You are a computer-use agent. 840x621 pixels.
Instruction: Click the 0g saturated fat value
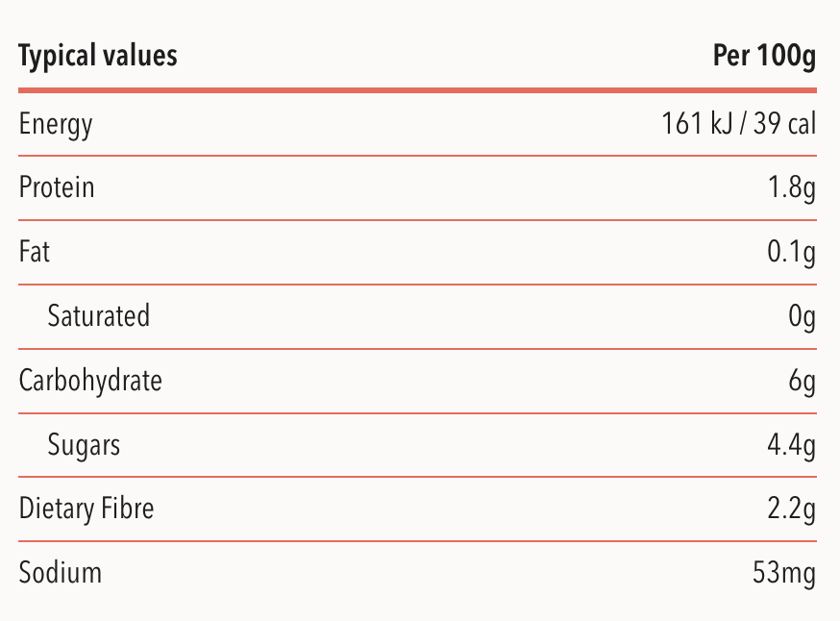click(x=802, y=315)
